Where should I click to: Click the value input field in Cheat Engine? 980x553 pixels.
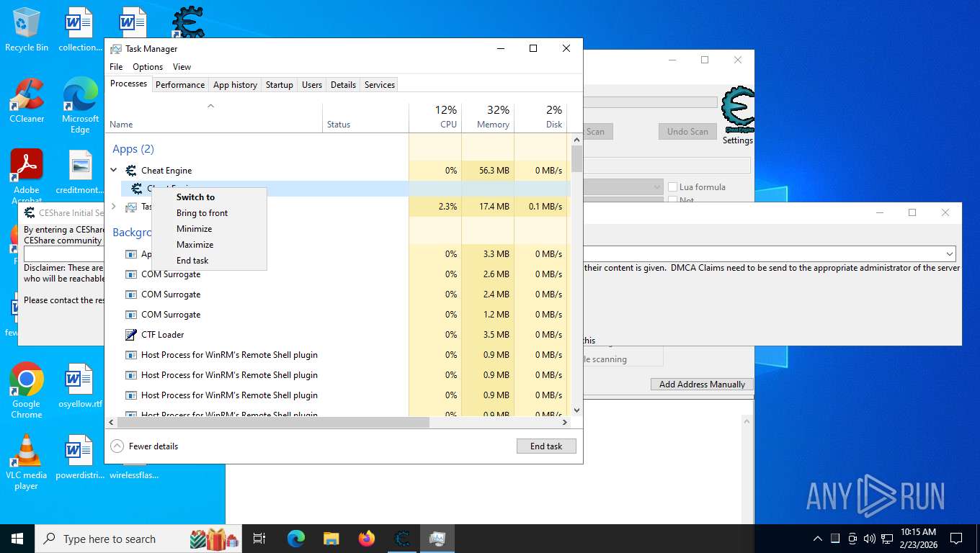[x=667, y=166]
